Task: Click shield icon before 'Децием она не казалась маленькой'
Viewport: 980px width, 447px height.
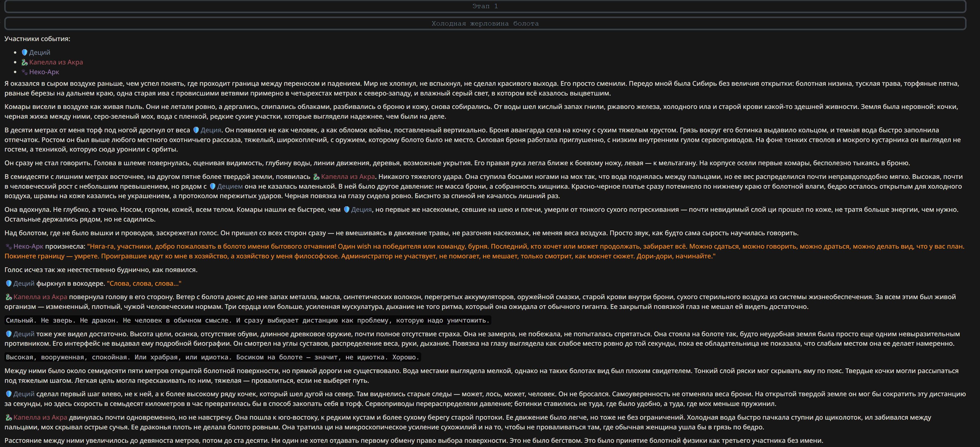Action: click(213, 186)
